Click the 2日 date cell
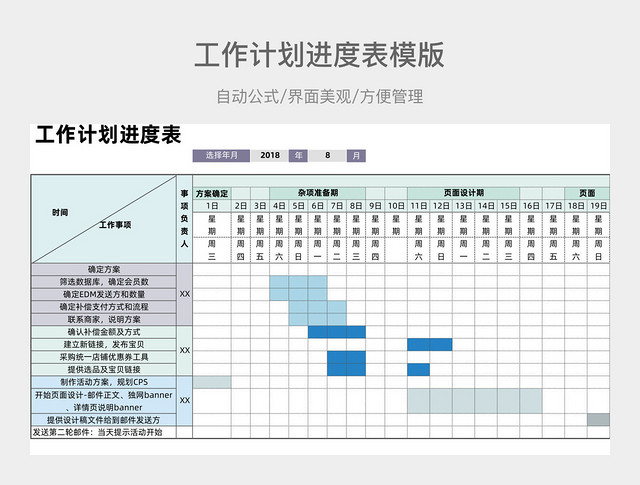 241,206
